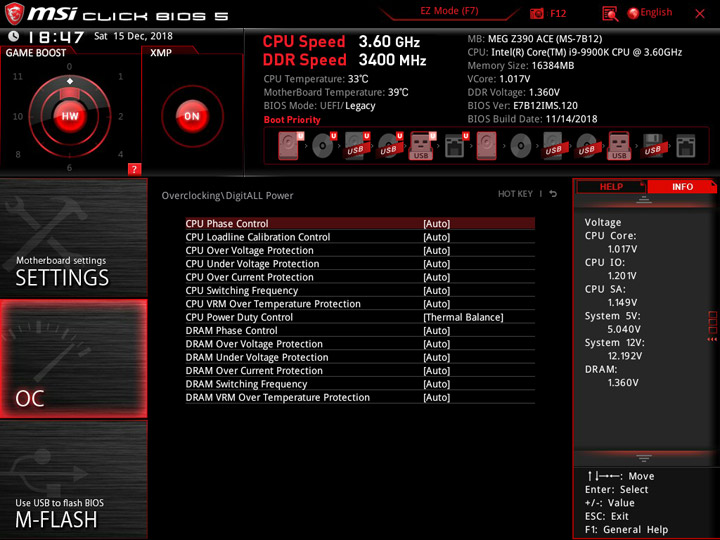Click the MSI dragon shield logo
This screenshot has height=540, width=720.
pyautogui.click(x=14, y=13)
